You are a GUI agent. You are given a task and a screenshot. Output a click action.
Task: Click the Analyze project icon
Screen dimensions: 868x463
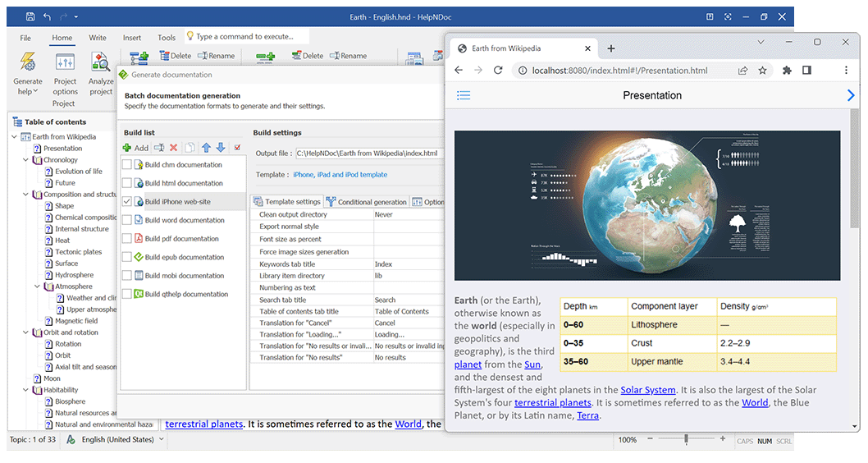coord(101,62)
